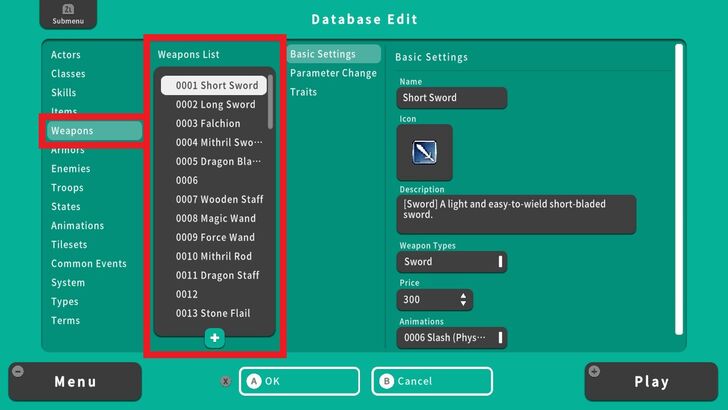Click the A icon beside OK
728x410 pixels.
[x=254, y=381]
